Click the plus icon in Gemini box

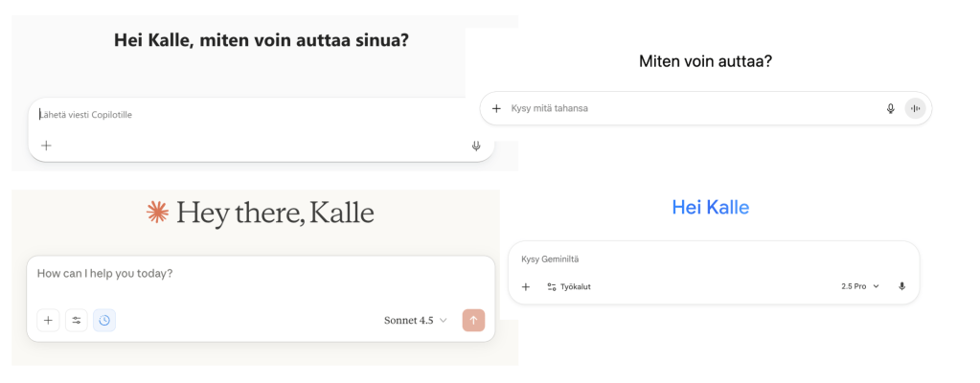525,286
